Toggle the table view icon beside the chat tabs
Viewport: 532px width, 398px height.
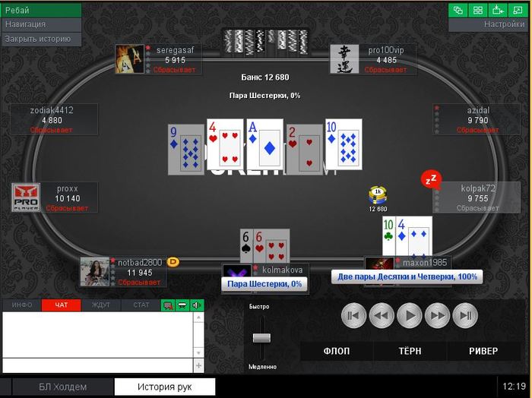click(182, 305)
